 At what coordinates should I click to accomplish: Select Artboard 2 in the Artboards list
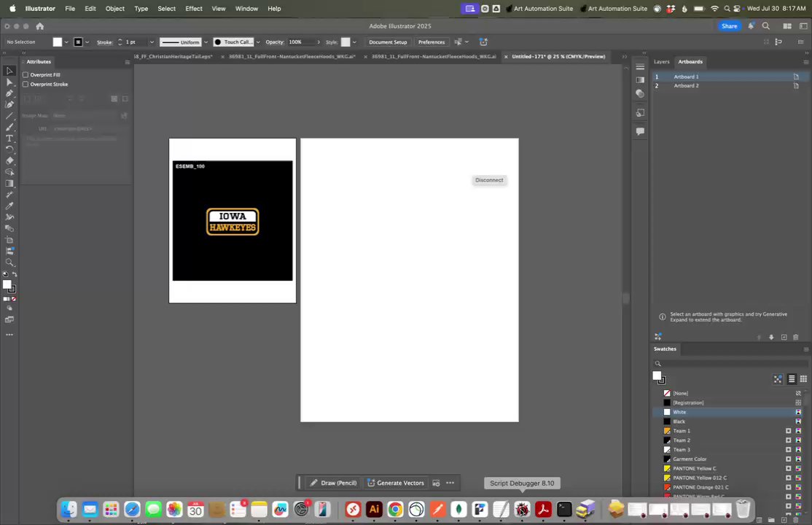click(x=686, y=86)
